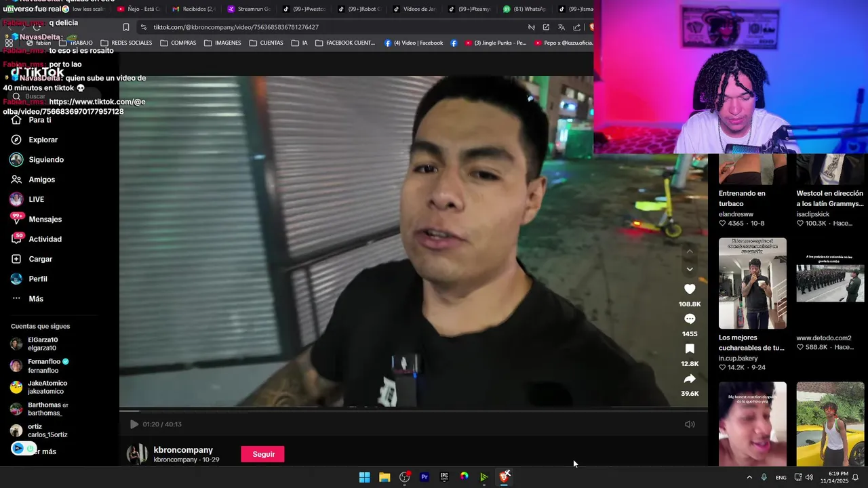Screen dimensions: 868x488
Task: Switch to the Videos de Jan TikTok tab
Action: pos(415,9)
